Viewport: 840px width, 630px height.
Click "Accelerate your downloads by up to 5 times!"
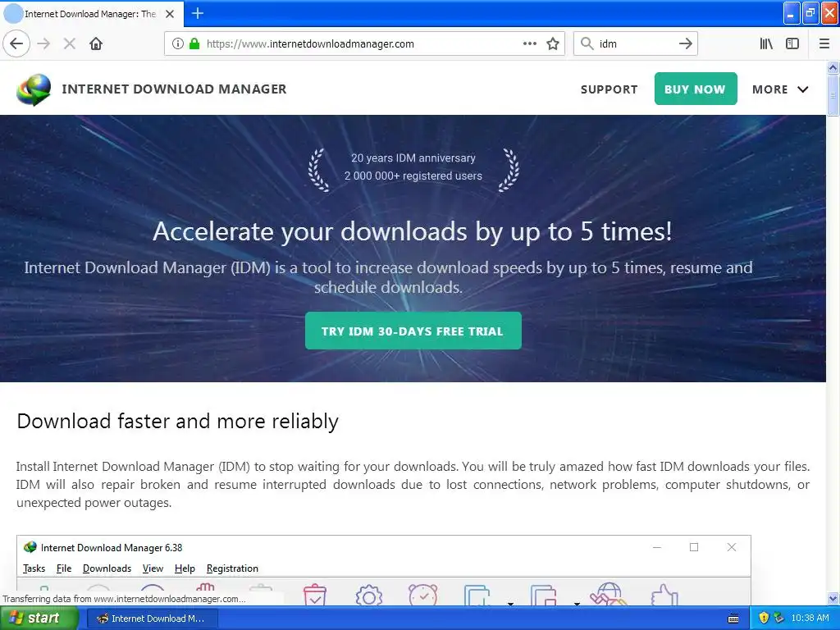413,231
